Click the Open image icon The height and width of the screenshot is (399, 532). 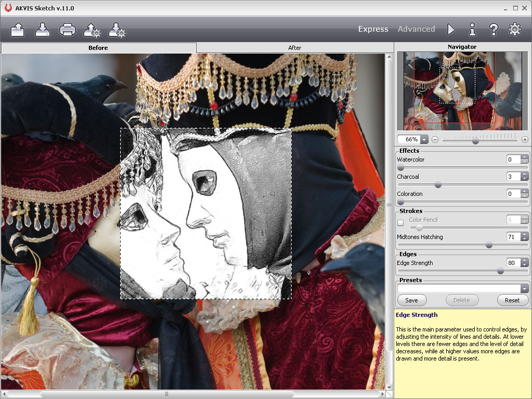click(x=18, y=30)
